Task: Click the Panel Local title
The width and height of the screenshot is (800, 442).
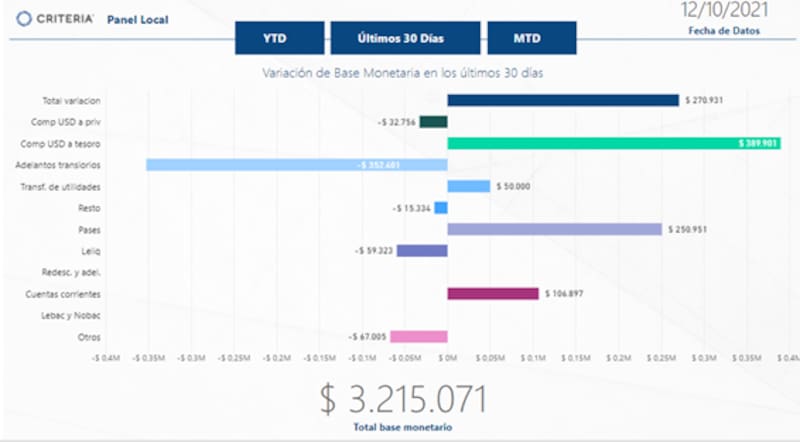Action: [140, 19]
